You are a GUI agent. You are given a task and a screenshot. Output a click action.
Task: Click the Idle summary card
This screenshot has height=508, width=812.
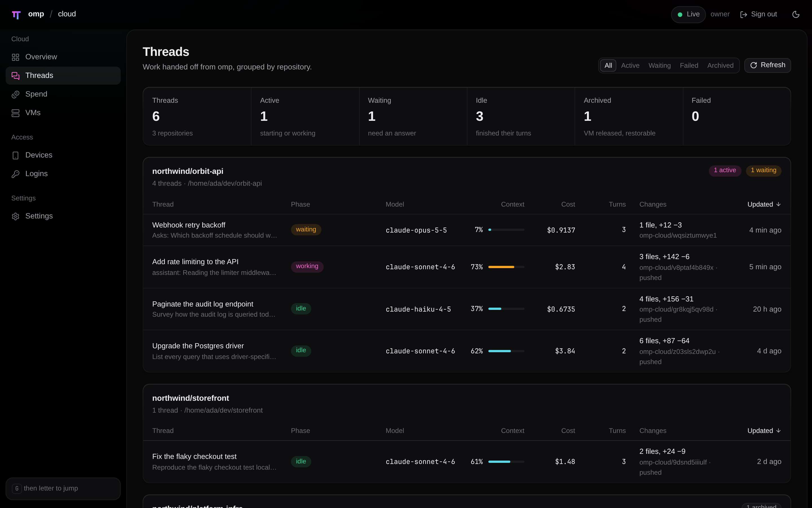pyautogui.click(x=521, y=116)
